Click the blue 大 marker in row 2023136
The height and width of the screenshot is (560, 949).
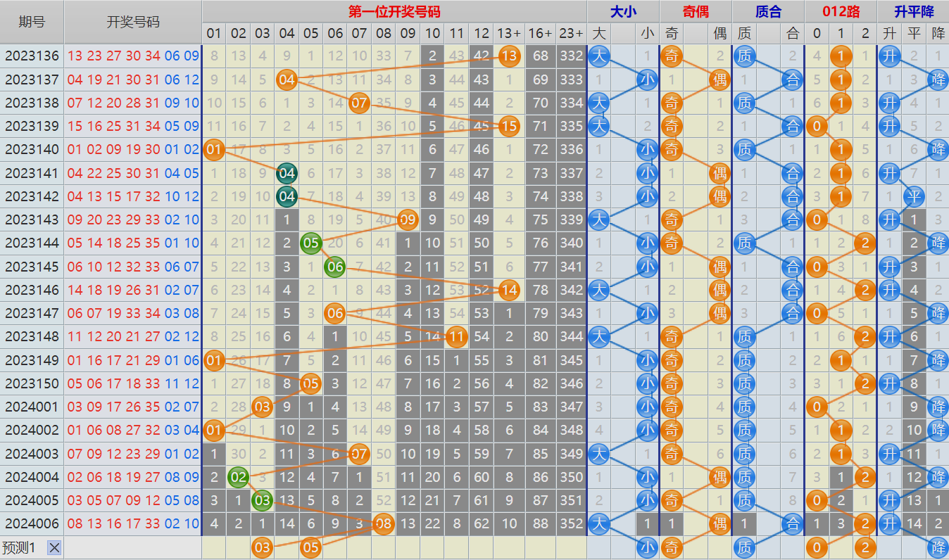point(599,56)
